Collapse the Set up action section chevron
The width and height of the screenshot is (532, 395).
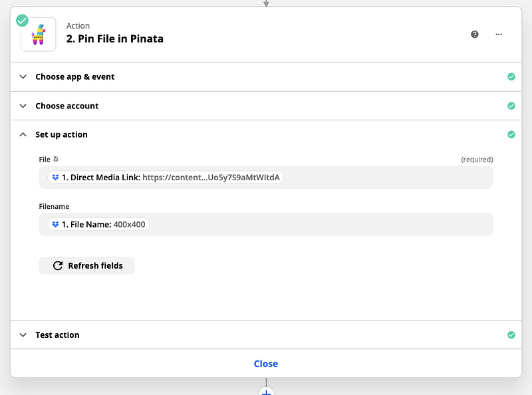23,134
